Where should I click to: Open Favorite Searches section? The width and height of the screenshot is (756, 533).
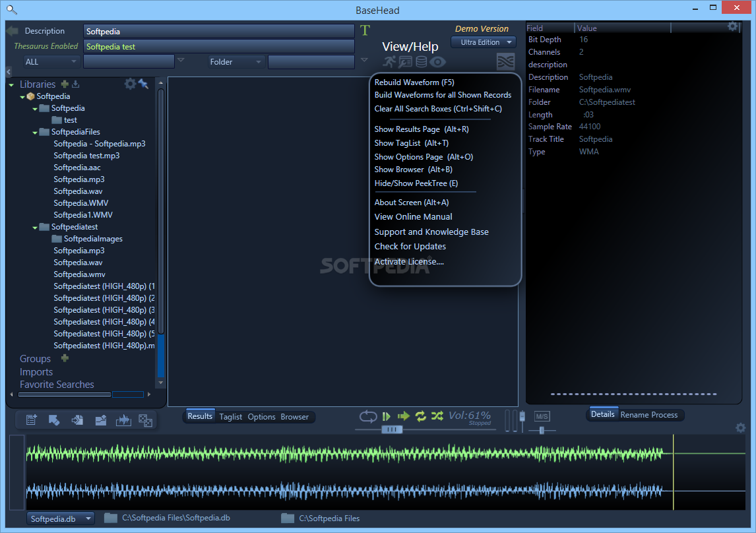tap(57, 385)
